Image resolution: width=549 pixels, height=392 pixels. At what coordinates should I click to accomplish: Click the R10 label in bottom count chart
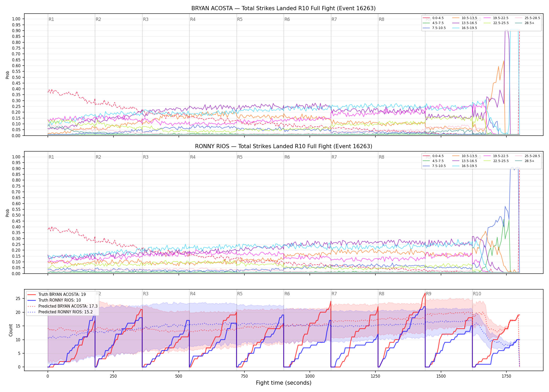click(477, 294)
